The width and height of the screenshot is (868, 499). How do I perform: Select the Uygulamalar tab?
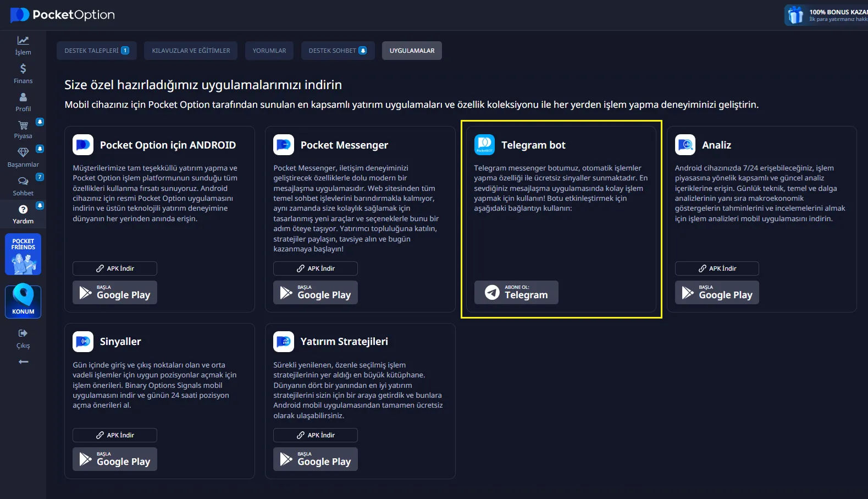pos(412,51)
